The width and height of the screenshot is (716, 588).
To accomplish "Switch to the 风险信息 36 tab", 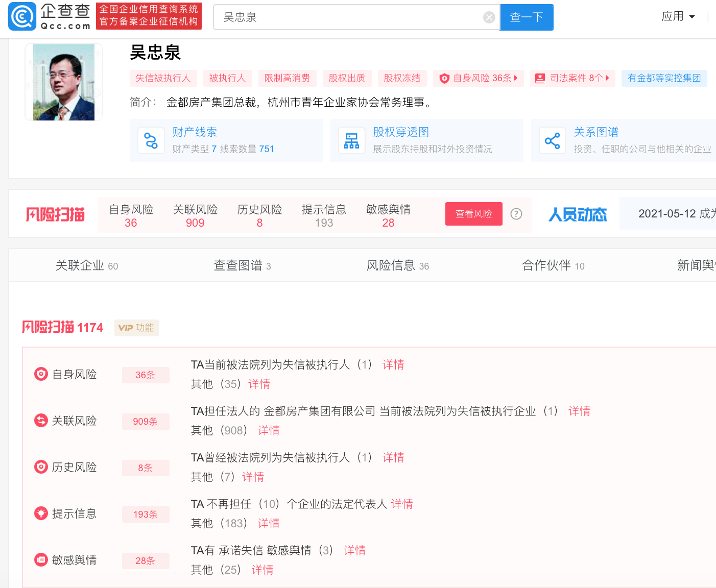I will pyautogui.click(x=398, y=265).
